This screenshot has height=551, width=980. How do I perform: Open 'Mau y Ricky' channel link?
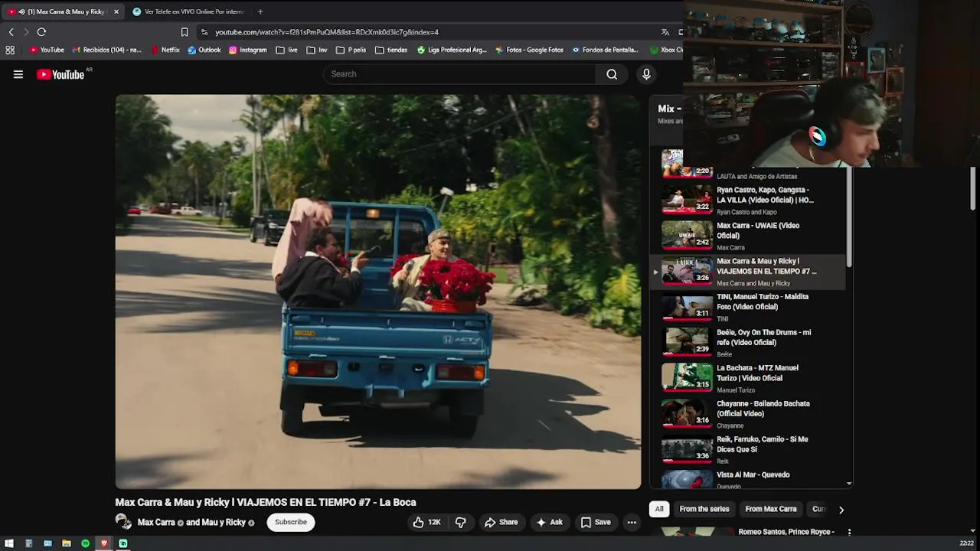pyautogui.click(x=224, y=522)
